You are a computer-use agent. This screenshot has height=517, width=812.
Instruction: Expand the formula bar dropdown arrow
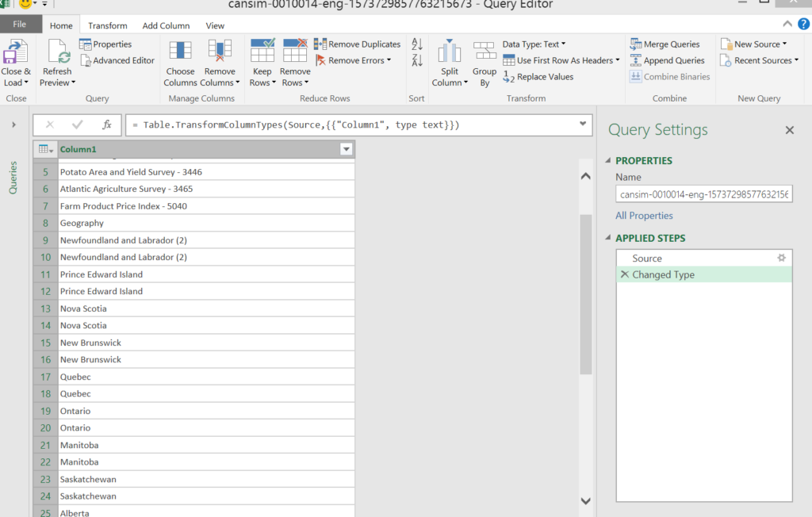tap(584, 124)
